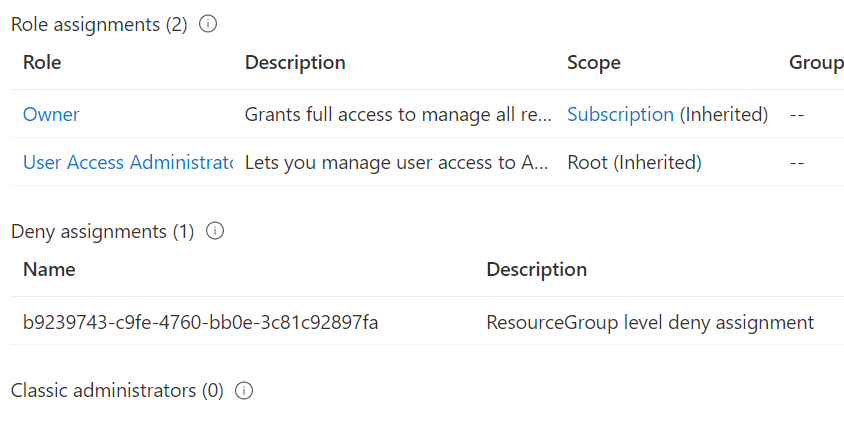Follow the Subscription scope link
This screenshot has width=844, height=424.
click(620, 114)
